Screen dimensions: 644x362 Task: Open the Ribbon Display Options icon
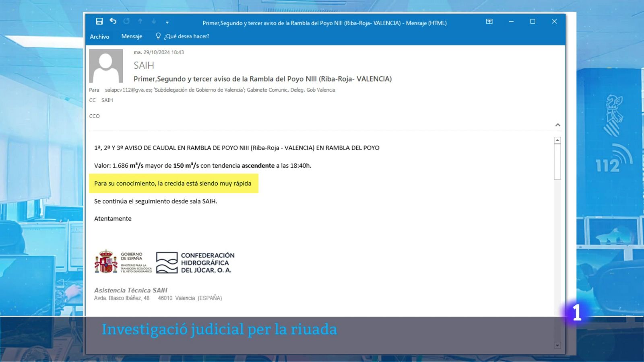pos(489,22)
